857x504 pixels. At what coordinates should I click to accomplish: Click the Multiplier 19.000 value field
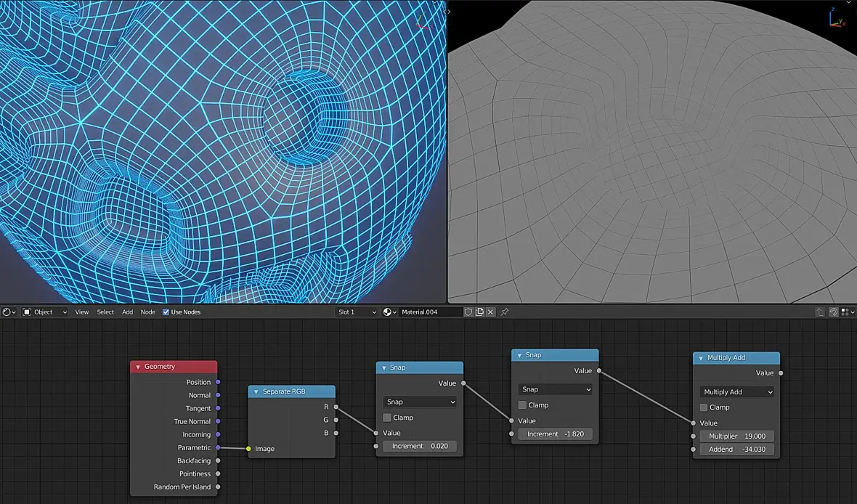[x=736, y=436]
